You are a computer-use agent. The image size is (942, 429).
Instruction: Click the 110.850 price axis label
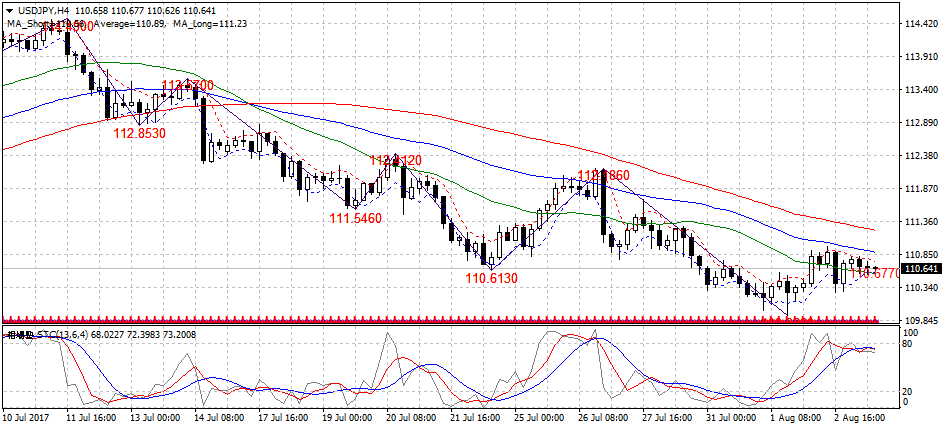[x=919, y=255]
